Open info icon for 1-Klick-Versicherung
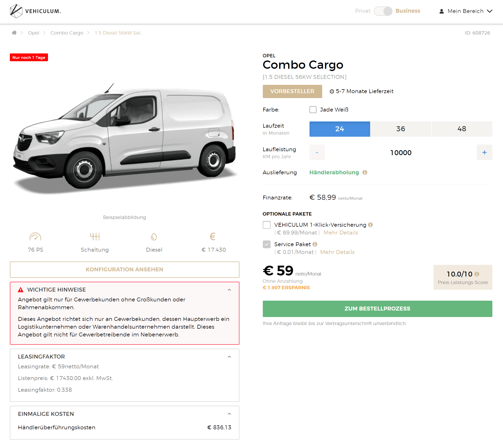Image resolution: width=503 pixels, height=448 pixels. click(370, 225)
